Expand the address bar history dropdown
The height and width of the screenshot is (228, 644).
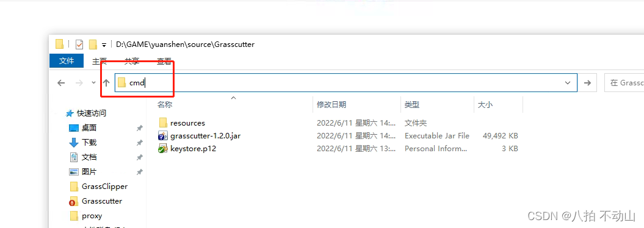tap(568, 83)
